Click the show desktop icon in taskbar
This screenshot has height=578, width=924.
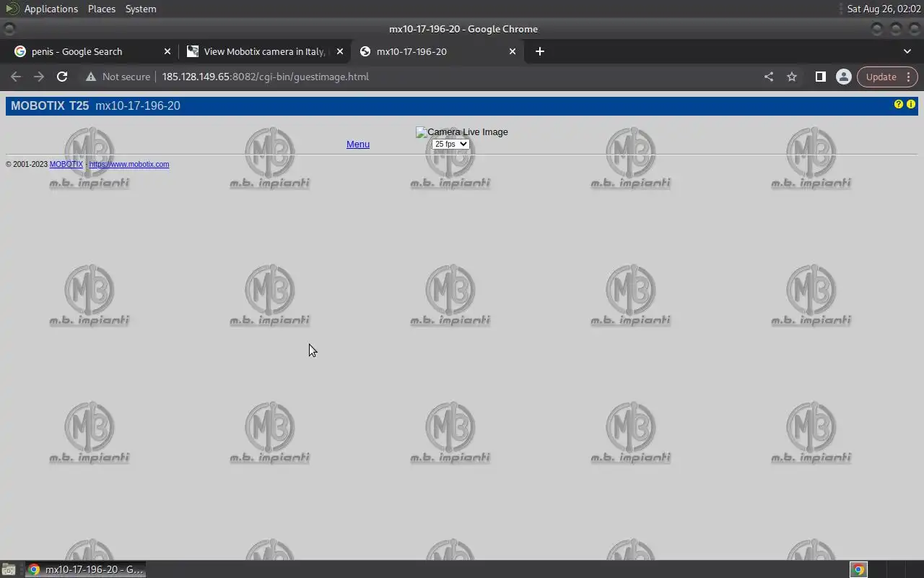(9, 569)
